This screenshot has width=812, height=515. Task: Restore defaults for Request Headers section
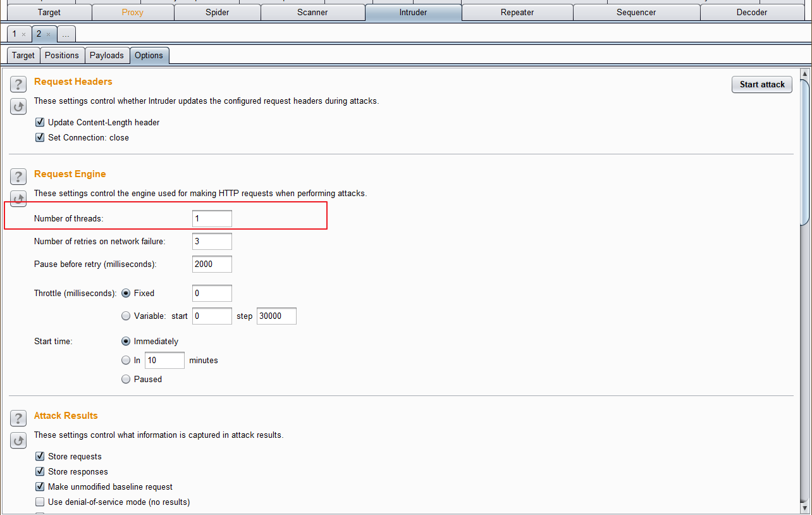(18, 106)
